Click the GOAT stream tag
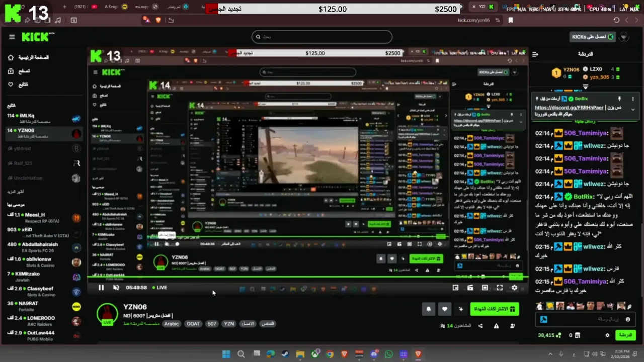Viewport: 644px width, 362px height. tap(193, 324)
